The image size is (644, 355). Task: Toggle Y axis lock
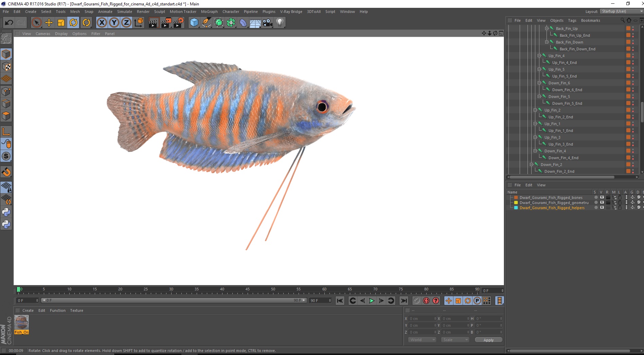point(114,23)
